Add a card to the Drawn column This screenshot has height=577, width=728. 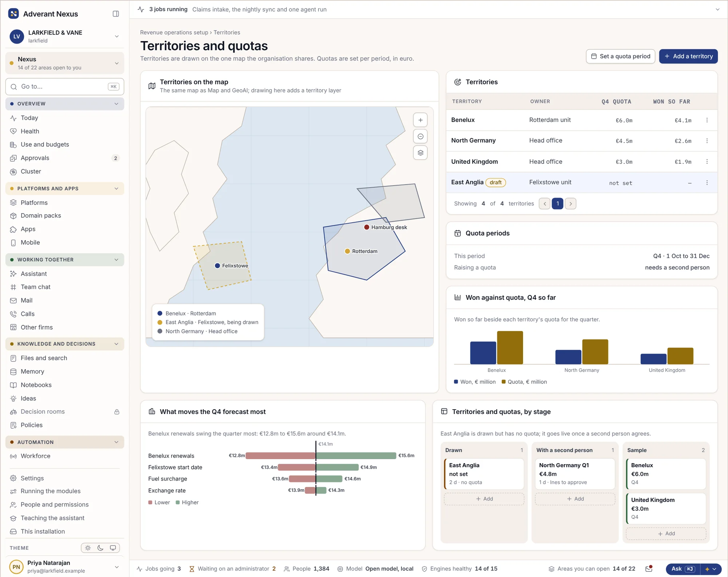pos(484,499)
